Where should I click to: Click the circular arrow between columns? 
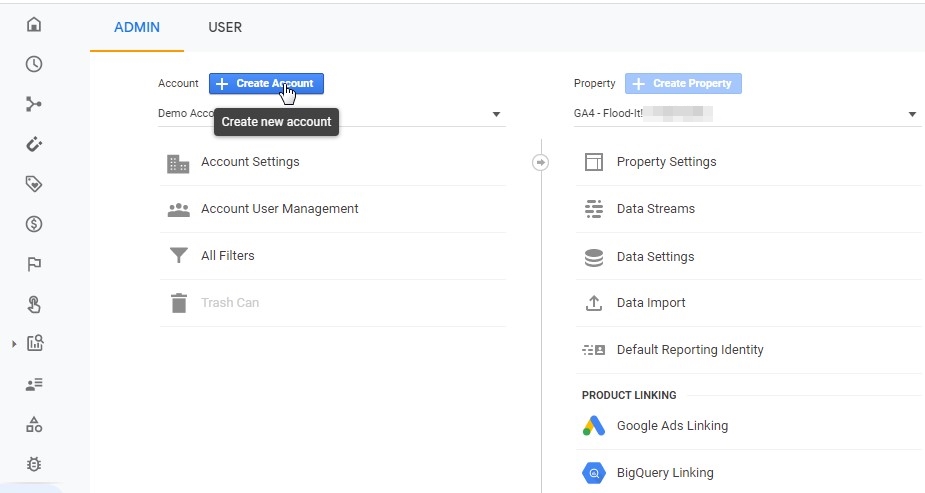pos(541,162)
